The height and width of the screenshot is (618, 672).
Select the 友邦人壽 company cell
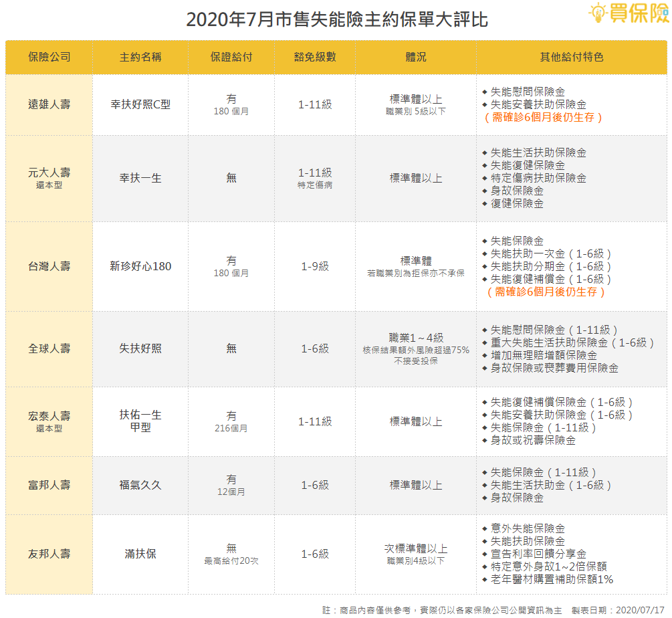(49, 554)
